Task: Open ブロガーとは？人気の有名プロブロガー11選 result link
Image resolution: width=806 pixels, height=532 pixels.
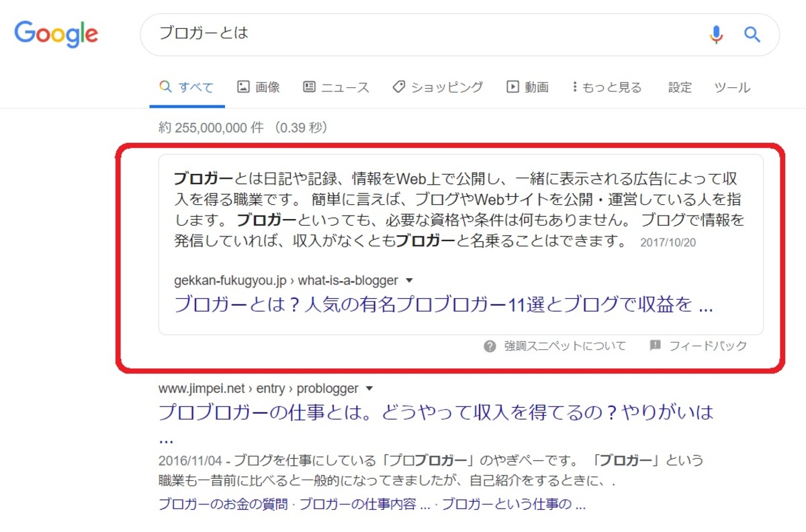Action: coord(443,305)
